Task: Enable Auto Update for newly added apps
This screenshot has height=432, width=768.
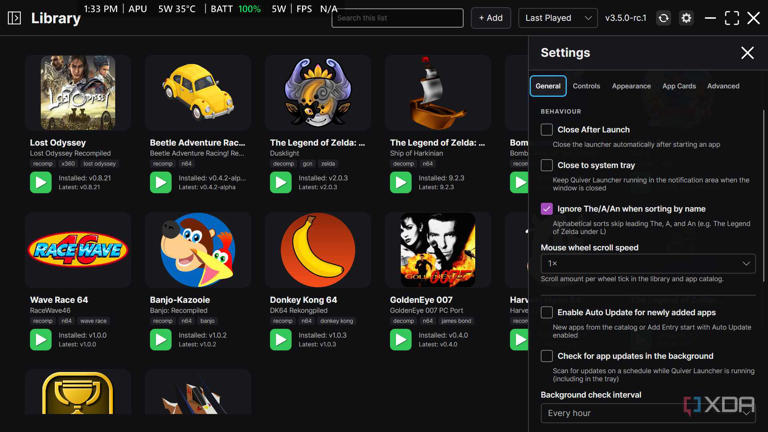Action: coord(547,312)
